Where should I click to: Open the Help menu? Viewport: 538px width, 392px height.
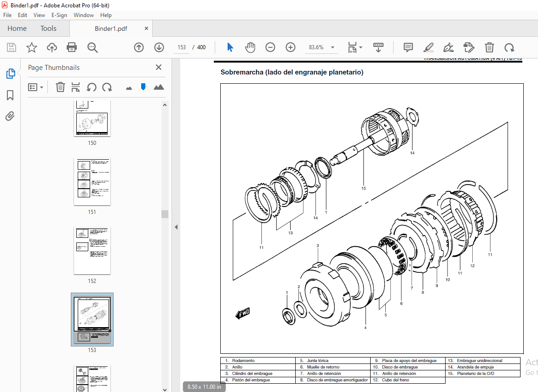click(x=106, y=15)
